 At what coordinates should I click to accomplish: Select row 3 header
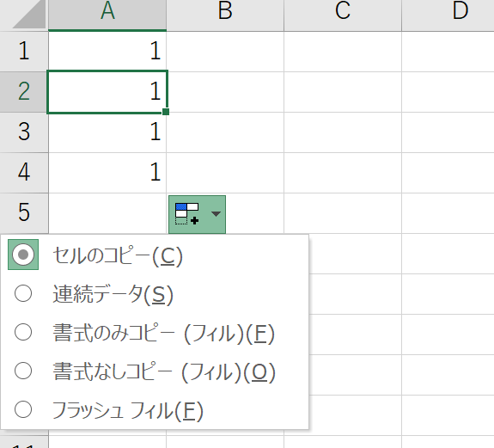click(24, 132)
